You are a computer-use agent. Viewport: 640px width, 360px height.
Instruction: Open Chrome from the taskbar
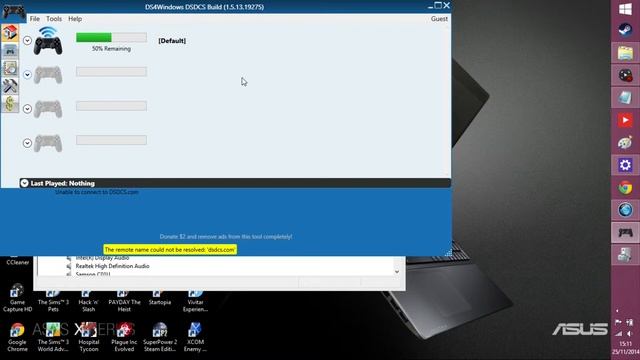(625, 188)
